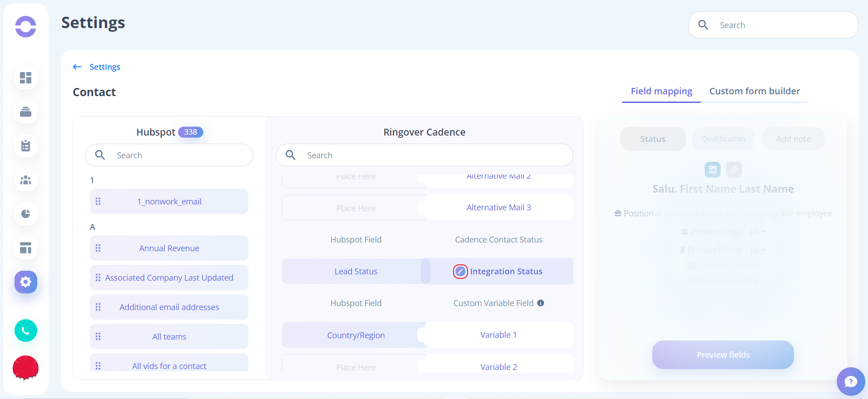Open the people group icon in the sidebar
This screenshot has height=399, width=868.
point(26,180)
